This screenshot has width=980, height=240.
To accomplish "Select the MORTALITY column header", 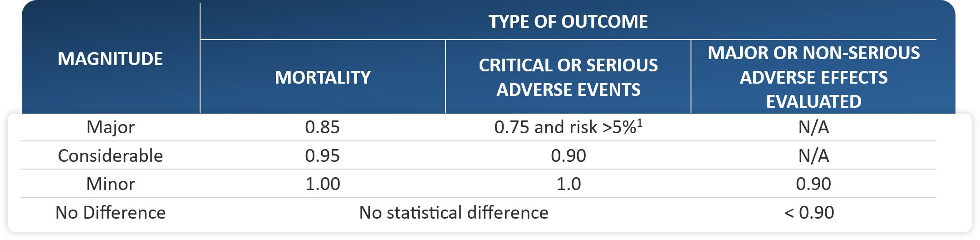I will point(323,78).
